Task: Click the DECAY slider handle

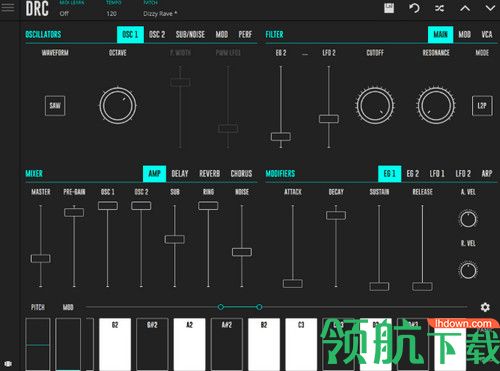Action: (x=336, y=215)
